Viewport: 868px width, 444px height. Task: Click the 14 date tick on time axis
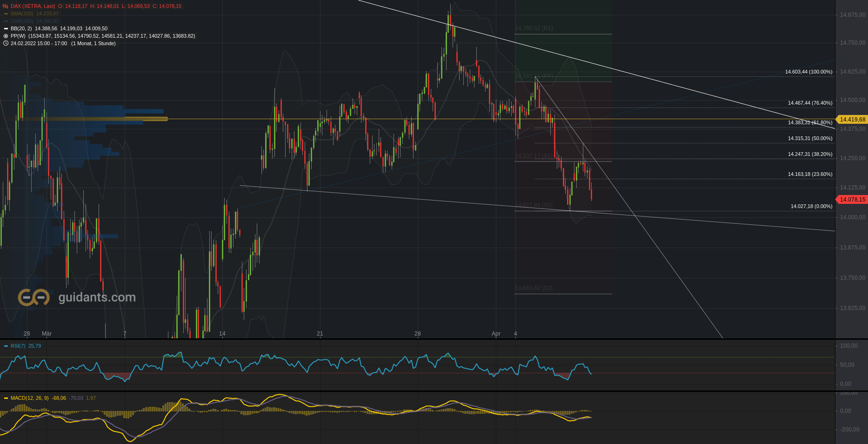(x=222, y=334)
